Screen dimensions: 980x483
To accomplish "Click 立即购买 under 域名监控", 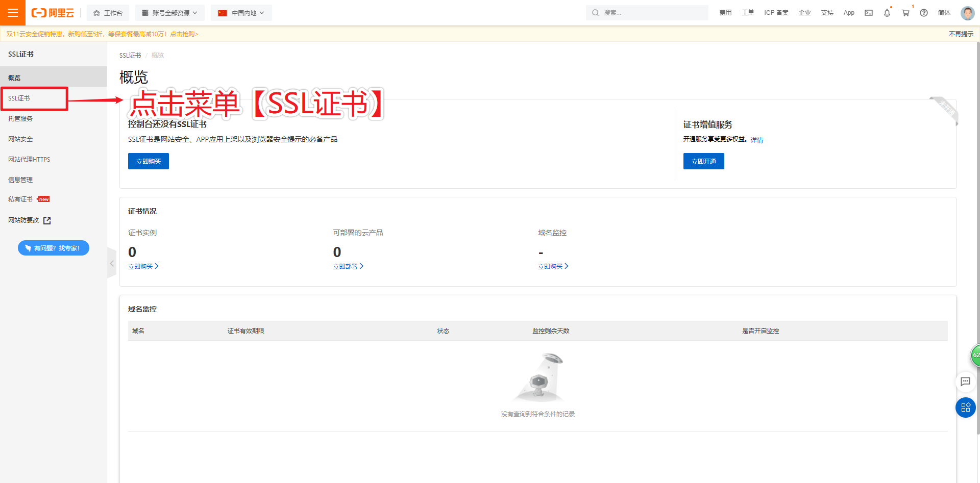I will [x=553, y=266].
